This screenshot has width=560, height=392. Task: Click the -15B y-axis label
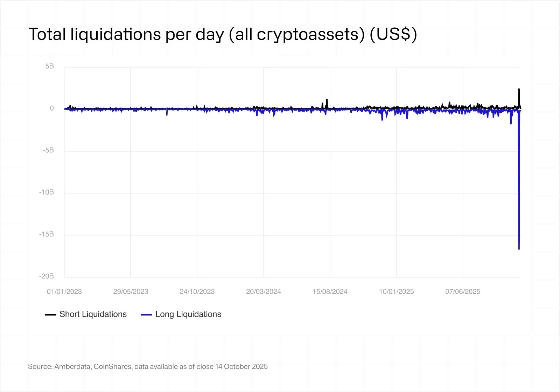[47, 234]
